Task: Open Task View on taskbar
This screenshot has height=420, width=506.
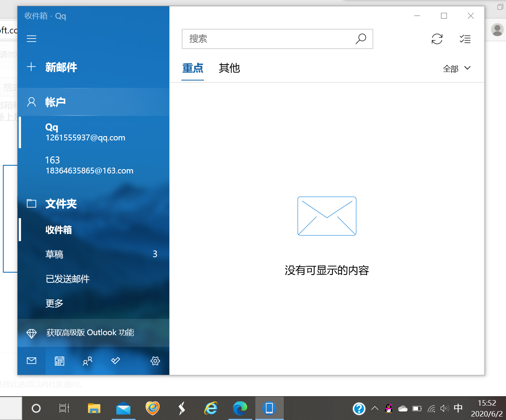Action: coord(64,408)
